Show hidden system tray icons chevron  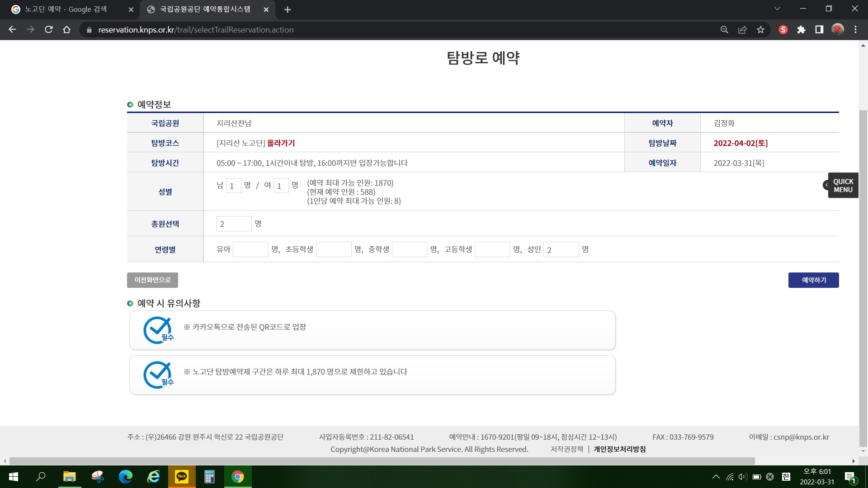[x=716, y=477]
